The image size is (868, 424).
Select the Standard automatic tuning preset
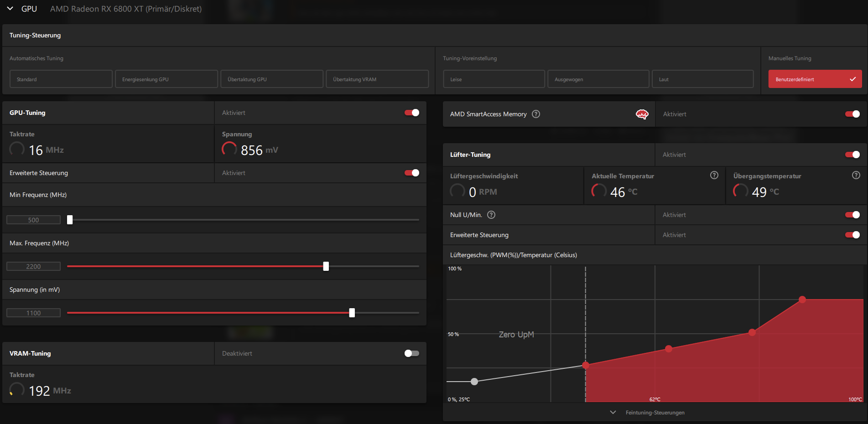pos(61,79)
